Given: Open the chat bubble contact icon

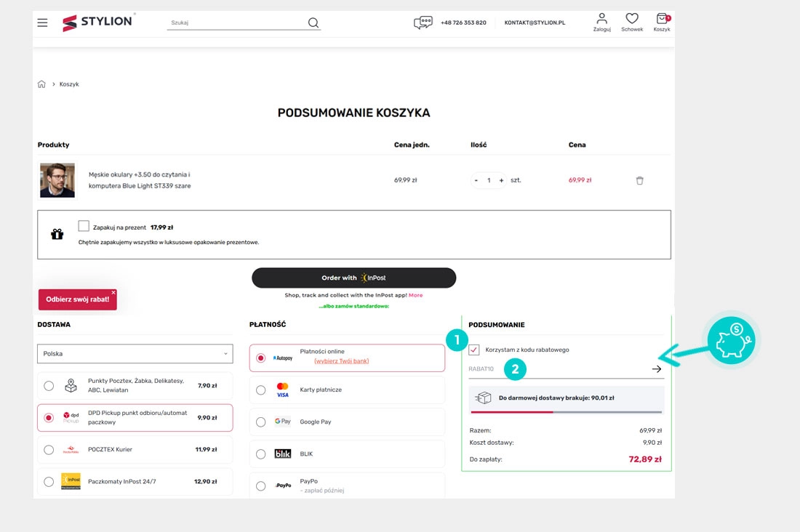Looking at the screenshot, I should tap(423, 23).
